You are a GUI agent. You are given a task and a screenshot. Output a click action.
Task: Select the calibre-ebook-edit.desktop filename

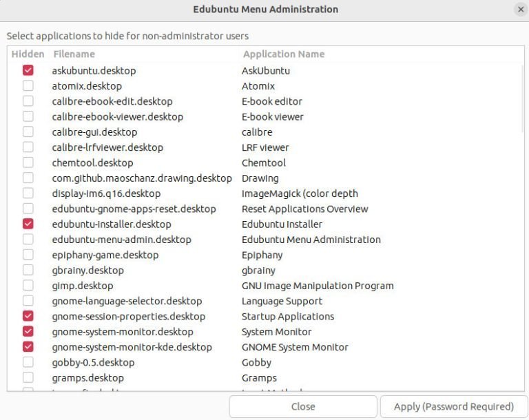point(112,101)
